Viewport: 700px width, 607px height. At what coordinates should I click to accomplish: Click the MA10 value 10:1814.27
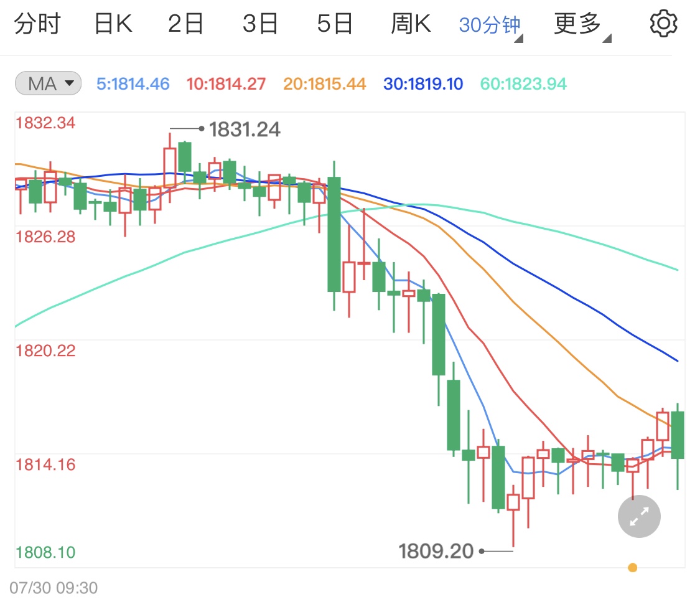coord(226,84)
